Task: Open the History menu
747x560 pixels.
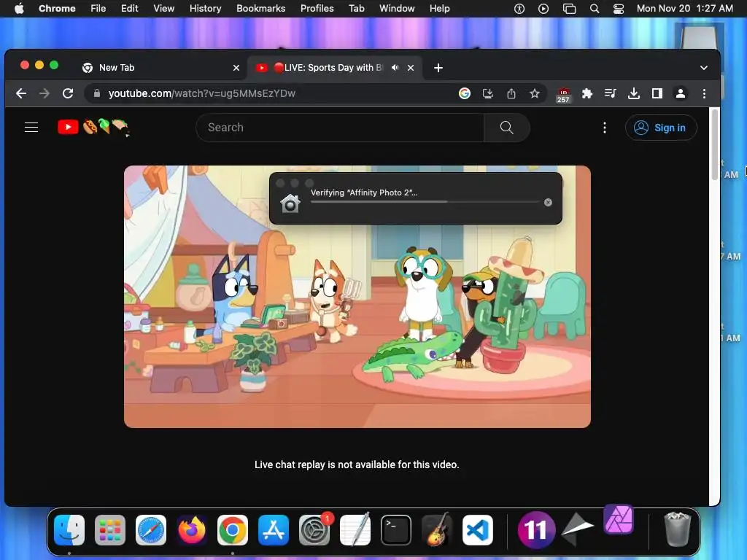Action: (205, 8)
